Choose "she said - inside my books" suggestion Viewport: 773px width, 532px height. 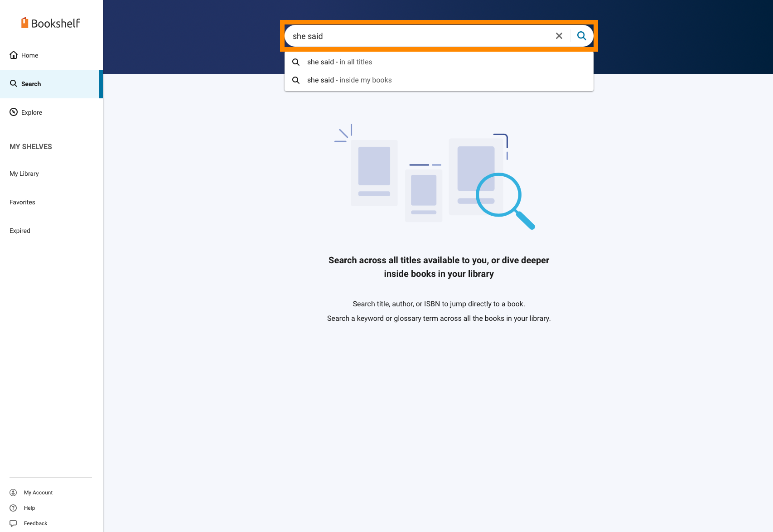click(x=349, y=80)
